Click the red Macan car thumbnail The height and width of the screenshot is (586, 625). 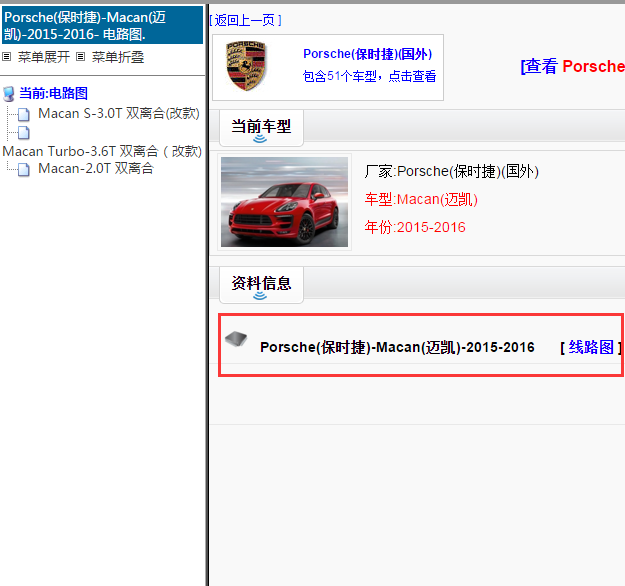[x=285, y=202]
